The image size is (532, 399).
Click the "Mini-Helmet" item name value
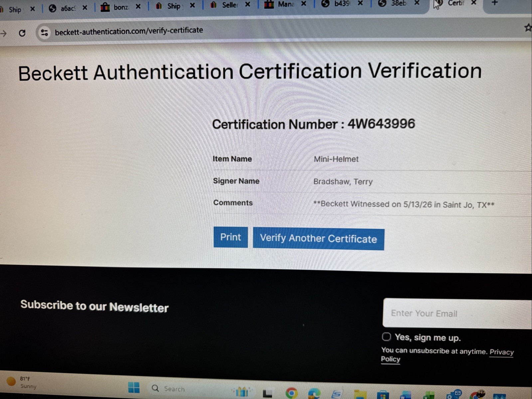pyautogui.click(x=336, y=159)
